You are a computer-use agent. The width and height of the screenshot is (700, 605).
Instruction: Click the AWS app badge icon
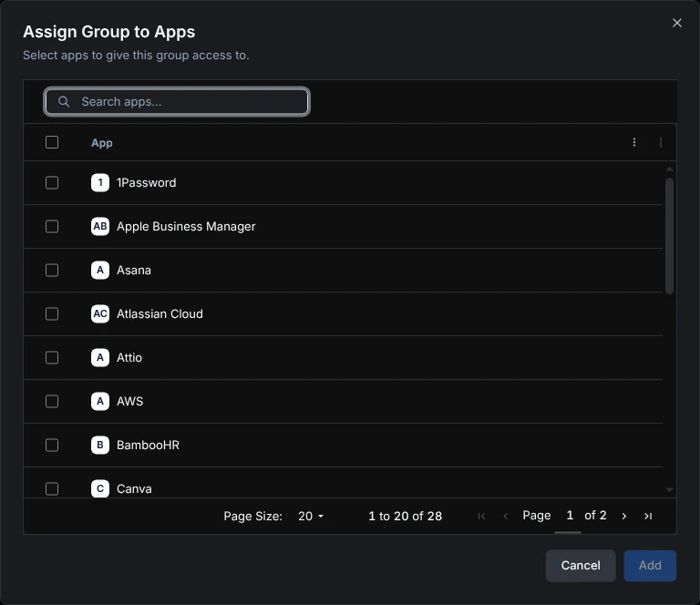100,401
